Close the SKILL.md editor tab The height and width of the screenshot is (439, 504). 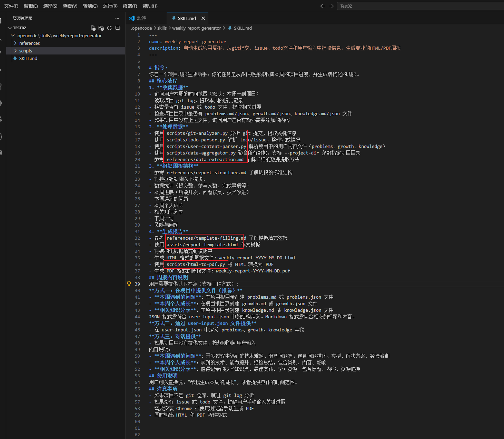point(203,18)
